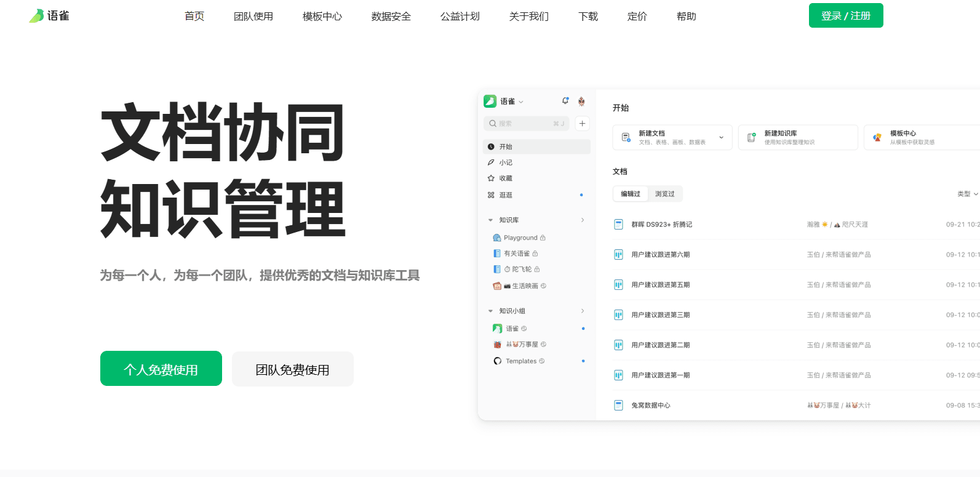Click the plus button beside the search box
This screenshot has width=980, height=477.
(x=582, y=124)
